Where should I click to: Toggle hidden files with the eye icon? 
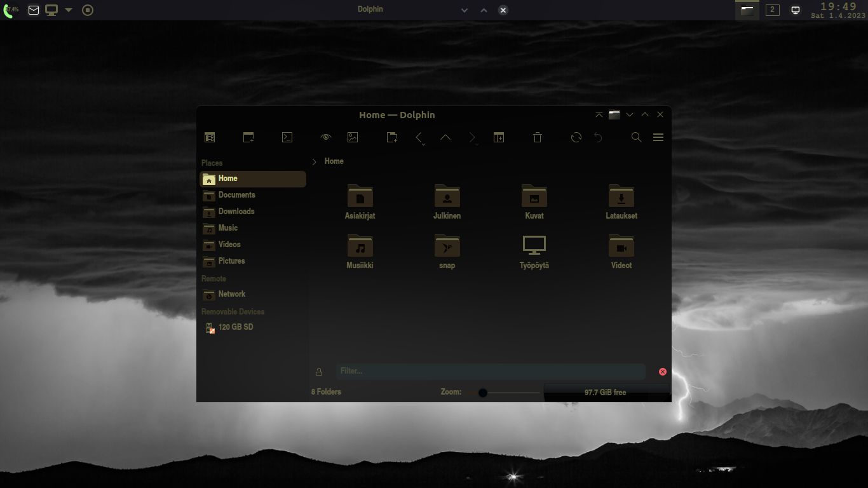[x=326, y=137]
